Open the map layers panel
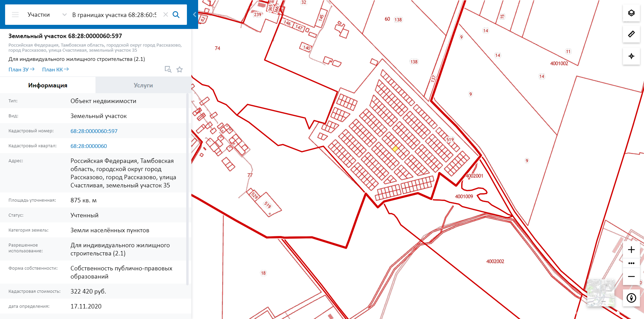This screenshot has width=644, height=319. [631, 13]
